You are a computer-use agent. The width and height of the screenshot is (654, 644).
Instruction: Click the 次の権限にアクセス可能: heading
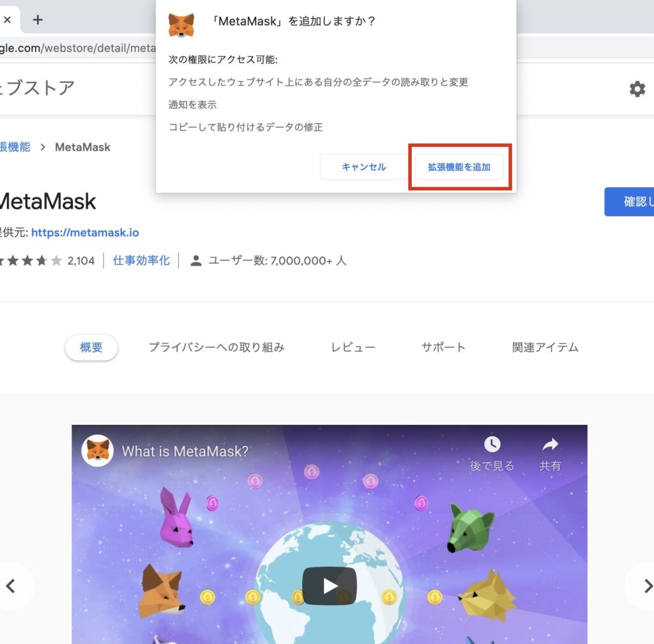coord(223,59)
